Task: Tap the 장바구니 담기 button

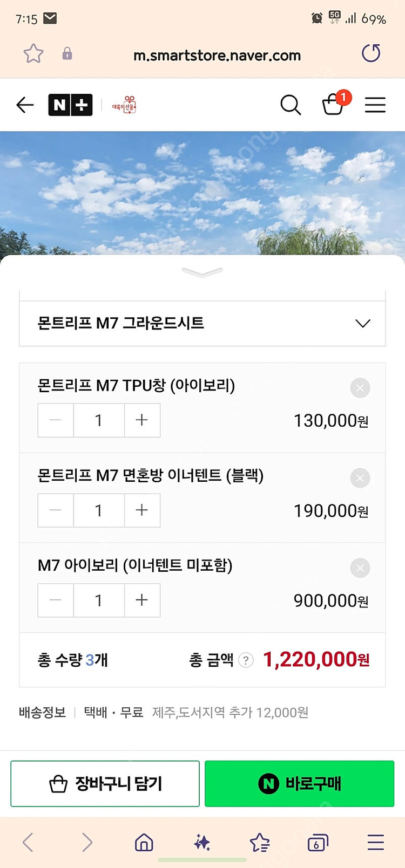Action: [x=105, y=783]
